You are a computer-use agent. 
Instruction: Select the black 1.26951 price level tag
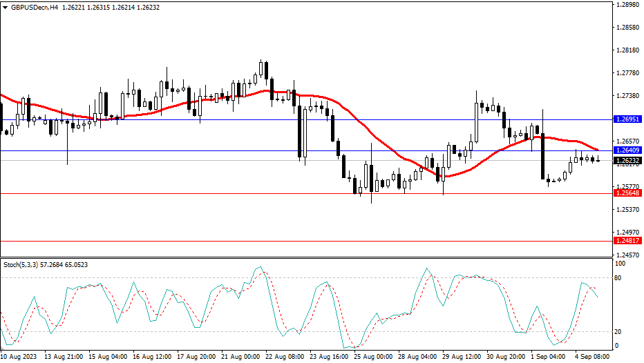click(627, 119)
